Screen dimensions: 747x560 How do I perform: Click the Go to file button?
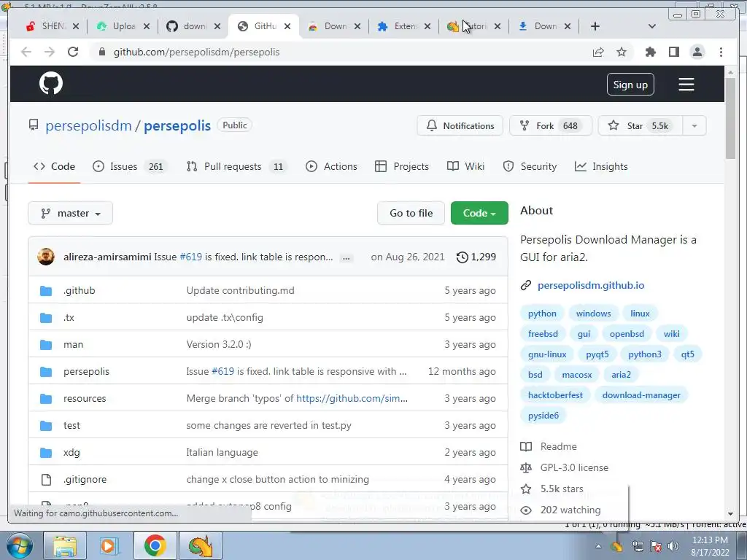tap(411, 214)
